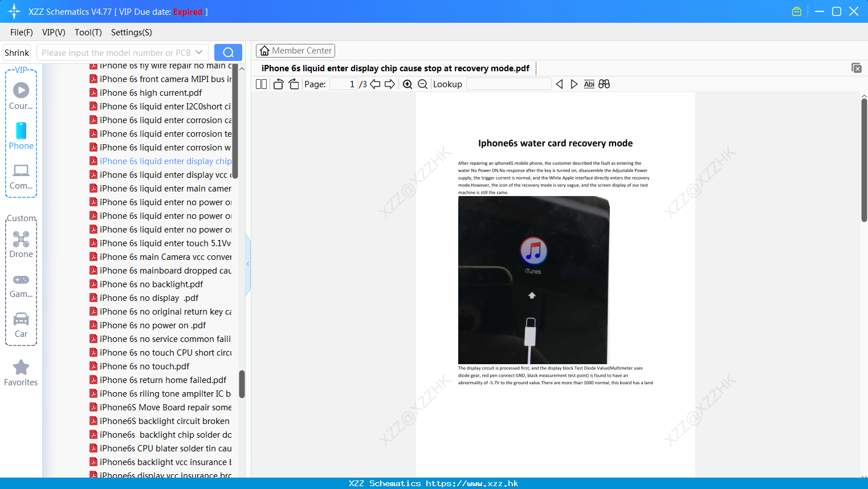
Task: Zoom out of the PDF
Action: pos(422,84)
